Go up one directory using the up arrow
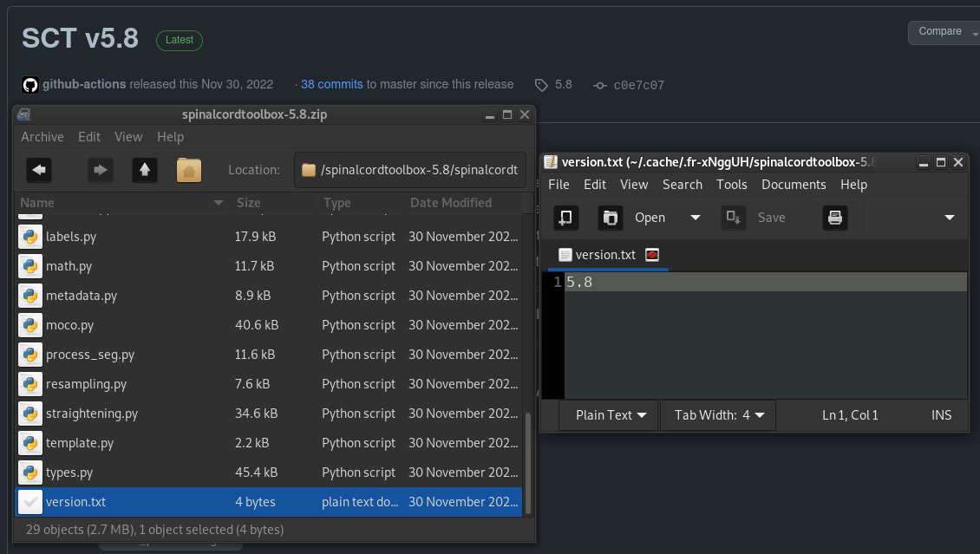980x554 pixels. click(144, 170)
